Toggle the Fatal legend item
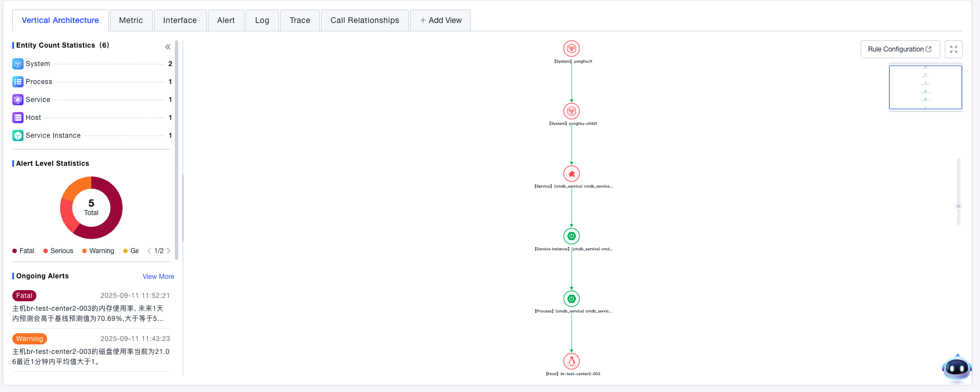 tap(24, 251)
